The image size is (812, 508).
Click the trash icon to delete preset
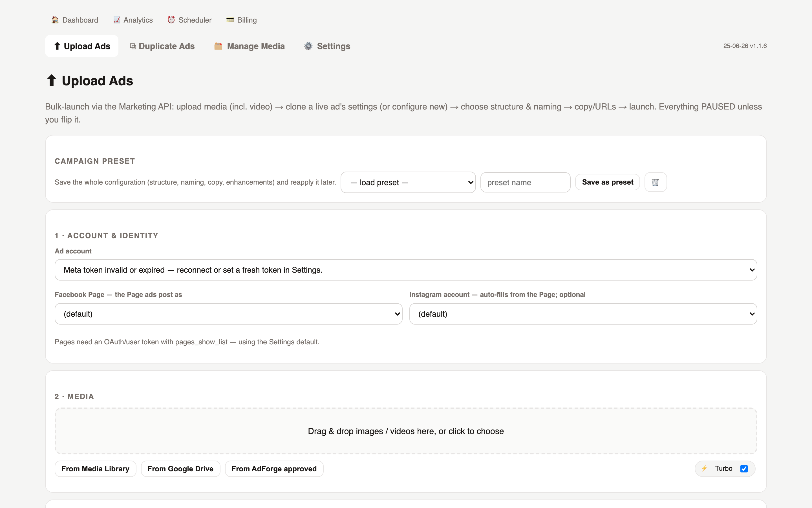coord(655,182)
